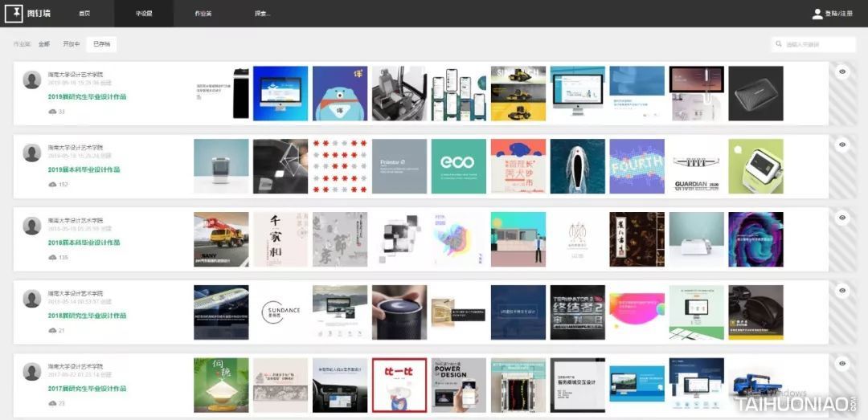Toggle the eye icon for 2017届研究生毕业设计作品

(x=842, y=364)
